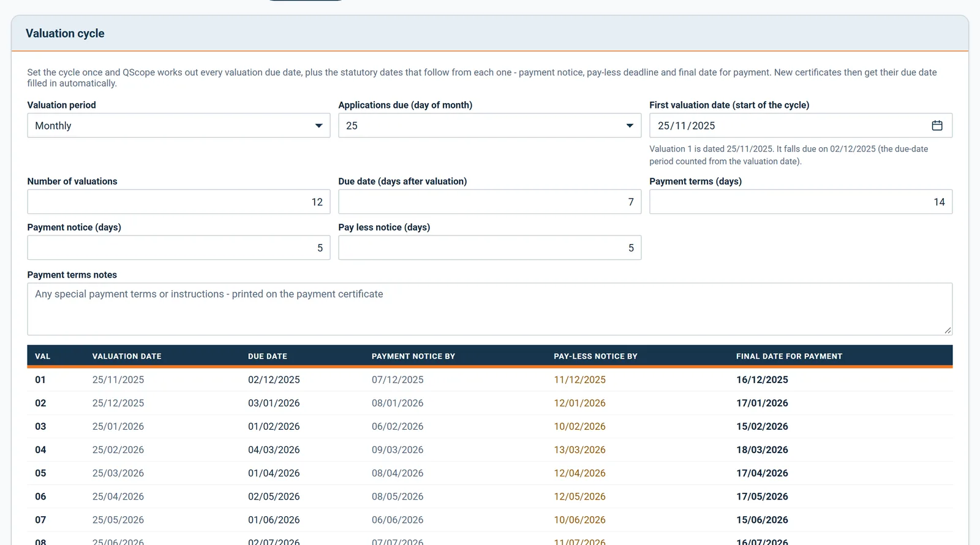980x545 pixels.
Task: Click the Pay less notice days field
Action: [490, 248]
